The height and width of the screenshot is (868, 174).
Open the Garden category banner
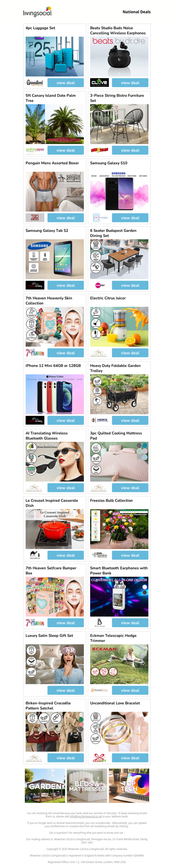coord(45,785)
